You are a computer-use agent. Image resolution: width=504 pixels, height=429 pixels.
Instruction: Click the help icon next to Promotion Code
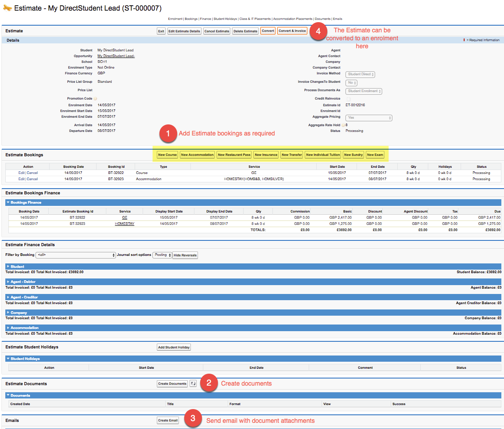pyautogui.click(x=95, y=99)
